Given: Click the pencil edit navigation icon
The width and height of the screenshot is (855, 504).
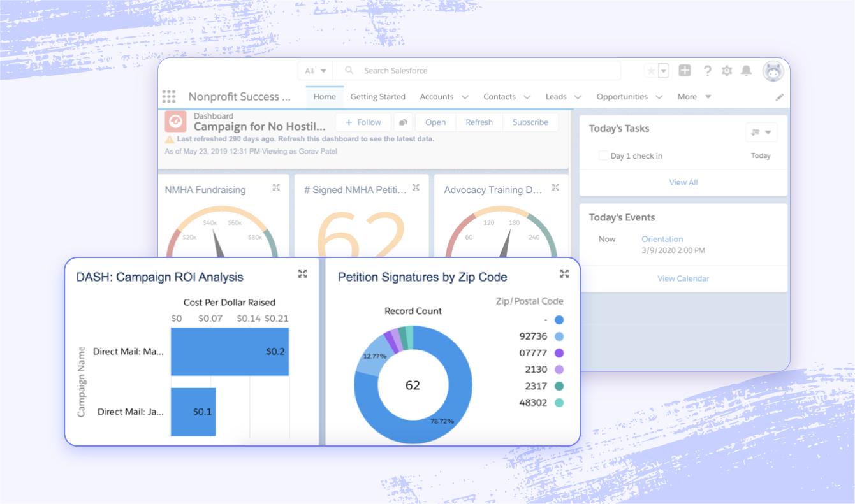Looking at the screenshot, I should click(x=780, y=97).
